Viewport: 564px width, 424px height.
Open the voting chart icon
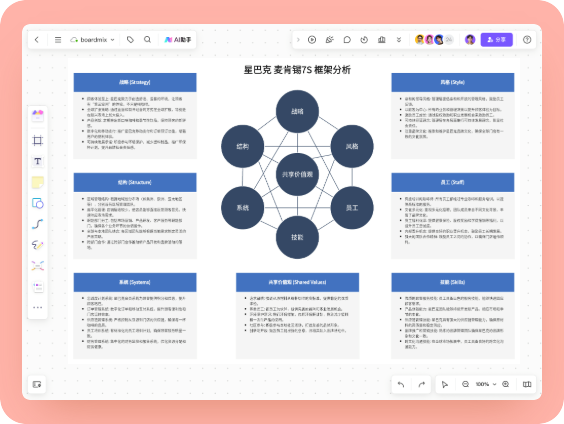click(382, 40)
